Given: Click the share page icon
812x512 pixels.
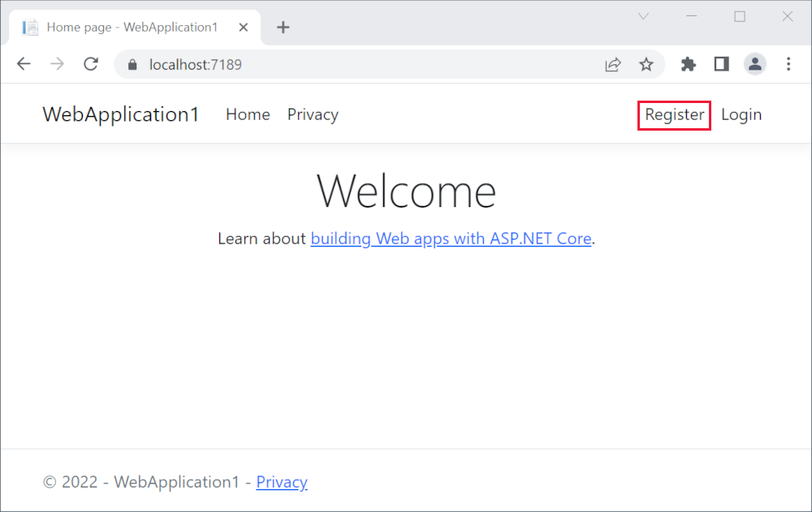Looking at the screenshot, I should click(x=613, y=64).
